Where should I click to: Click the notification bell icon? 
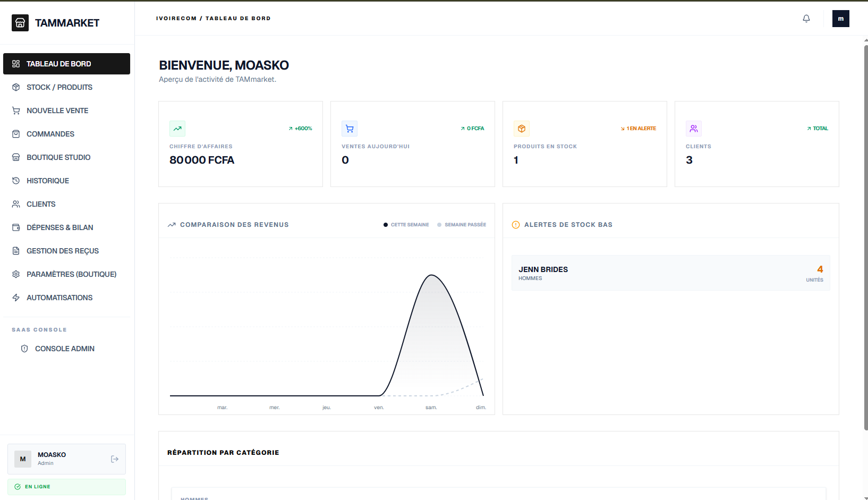(806, 19)
